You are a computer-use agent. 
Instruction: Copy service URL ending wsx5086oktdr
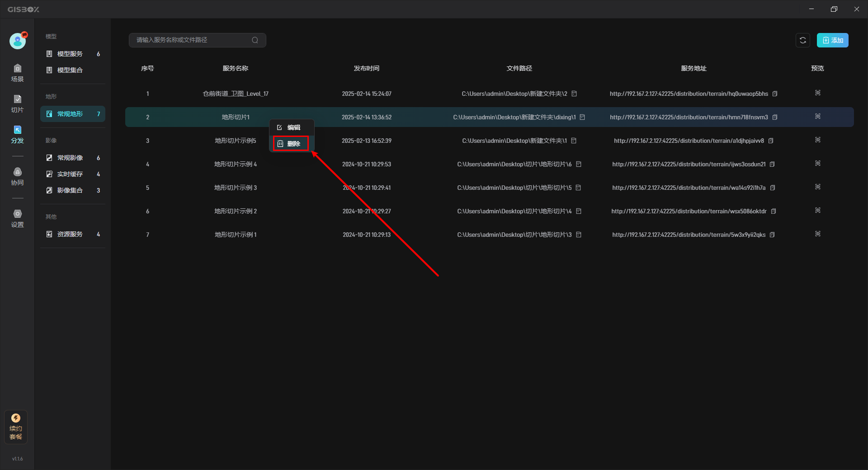click(x=774, y=211)
